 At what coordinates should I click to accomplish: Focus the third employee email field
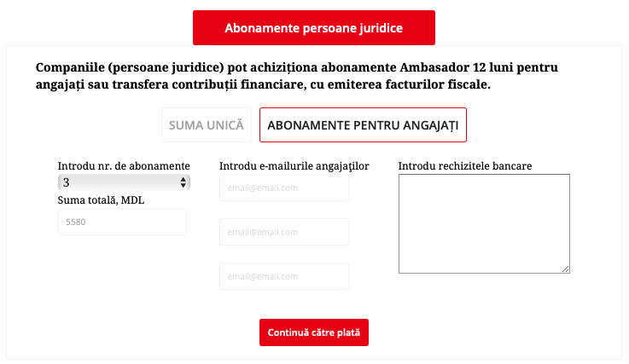pyautogui.click(x=284, y=276)
